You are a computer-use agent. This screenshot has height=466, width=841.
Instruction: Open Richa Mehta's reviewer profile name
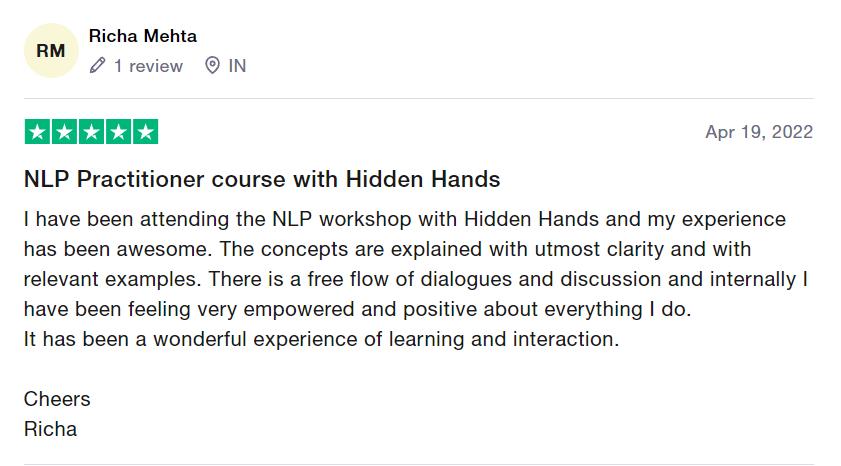pos(143,36)
